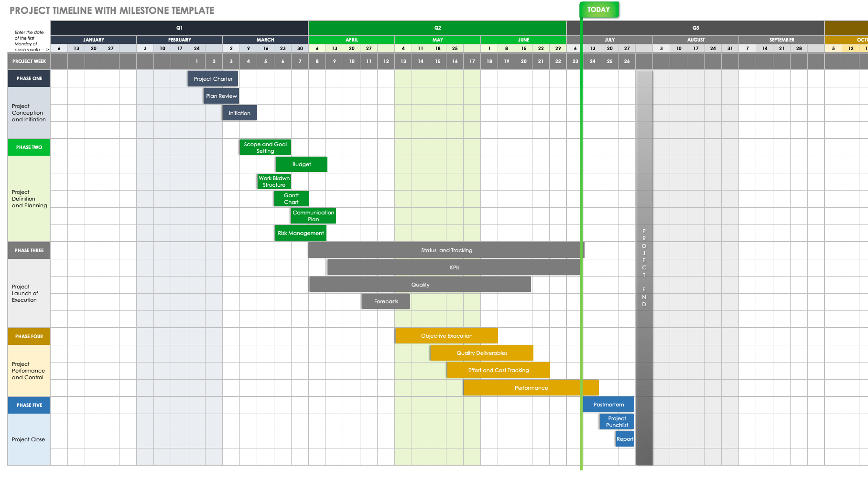Viewport: 868px width, 480px height.
Task: Click the PHASE TWO header label
Action: click(29, 147)
